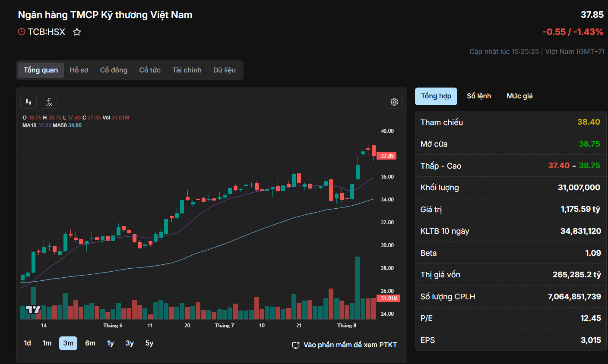608x364 pixels.
Task: Click the MA50 indicator legend
Action: (67, 126)
